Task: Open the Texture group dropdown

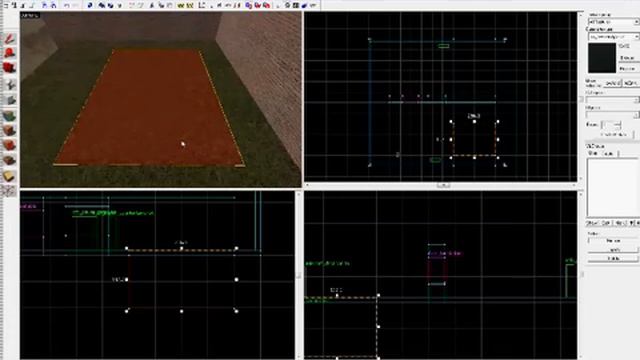Action: point(613,21)
